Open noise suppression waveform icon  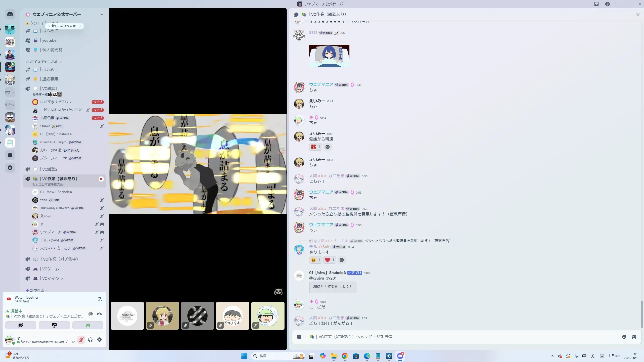click(90, 314)
